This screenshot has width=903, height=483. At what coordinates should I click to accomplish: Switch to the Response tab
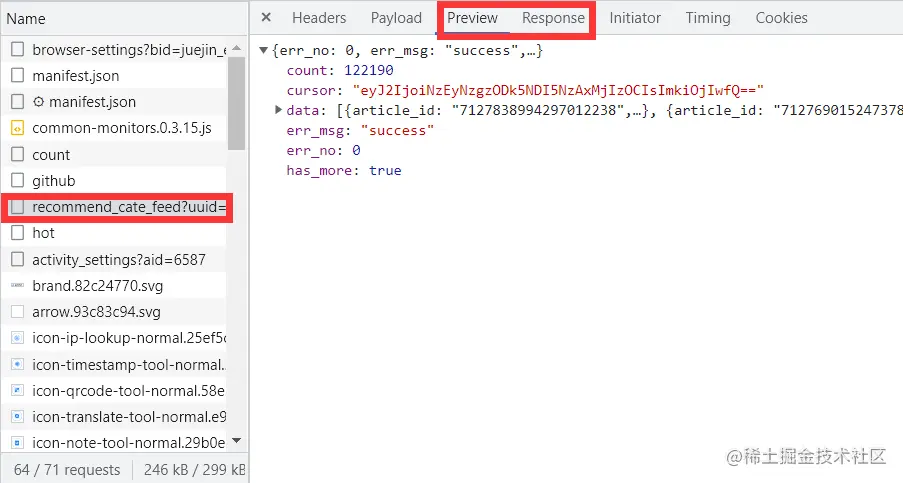click(553, 18)
